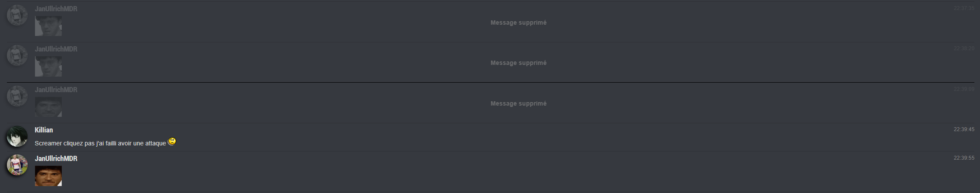Open the greyed image in the 22:38:20 message
This screenshot has width=980, height=193.
(48, 66)
